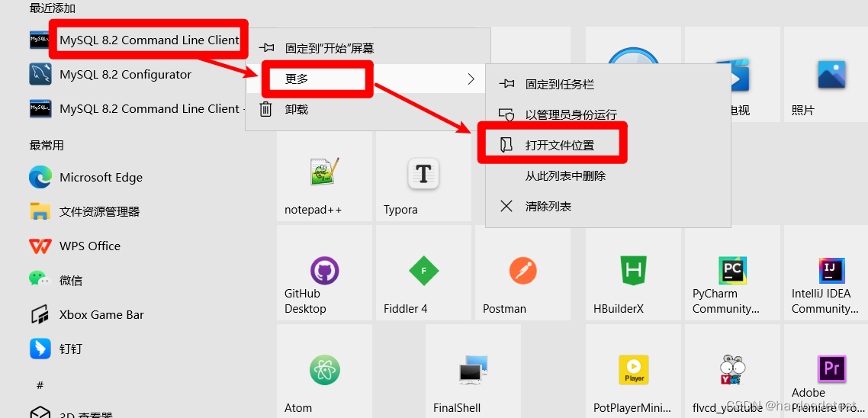Viewport: 868px width, 418px height.
Task: Click the pin icon beside 固定到任务栏
Action: pos(506,84)
